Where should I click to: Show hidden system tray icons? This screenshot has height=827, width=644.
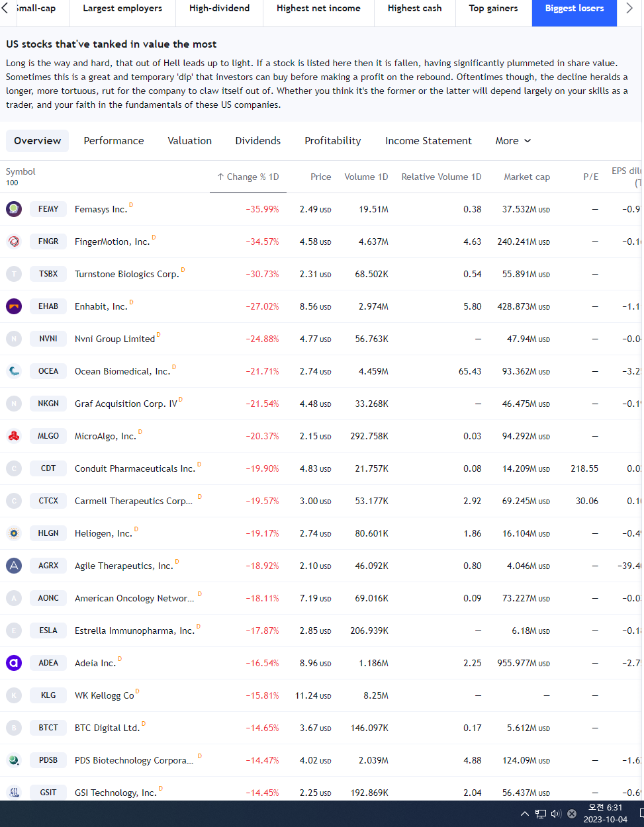click(x=525, y=814)
